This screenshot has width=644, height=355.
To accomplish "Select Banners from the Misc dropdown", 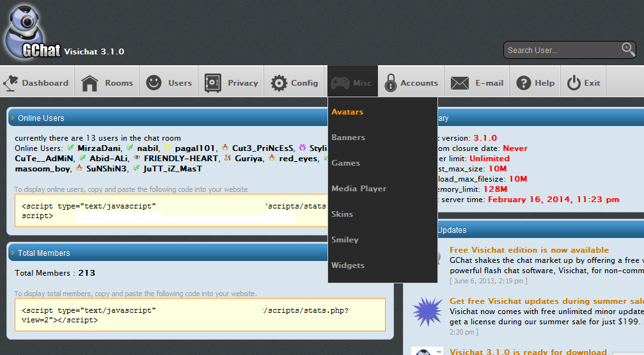I will (348, 138).
